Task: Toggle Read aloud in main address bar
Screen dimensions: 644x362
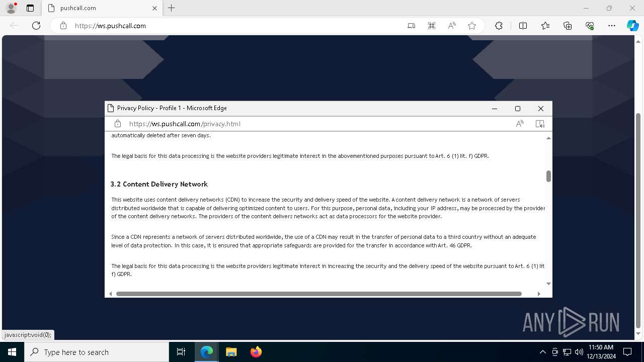Action: tap(452, 26)
